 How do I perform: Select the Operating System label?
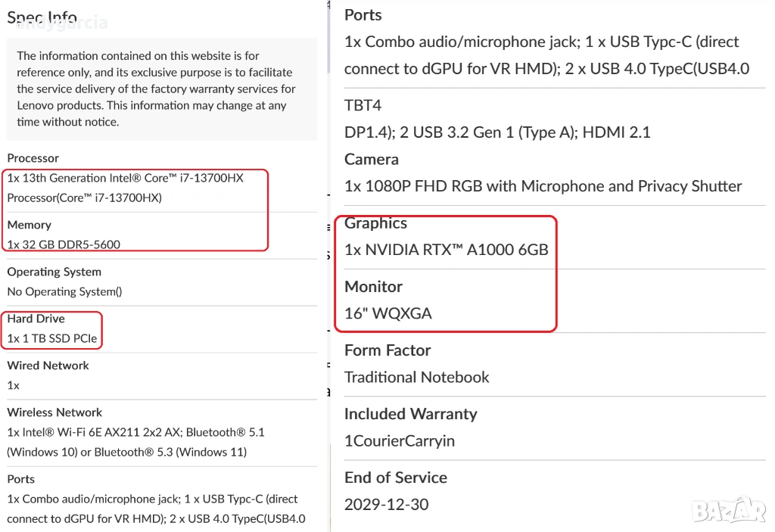pos(54,272)
